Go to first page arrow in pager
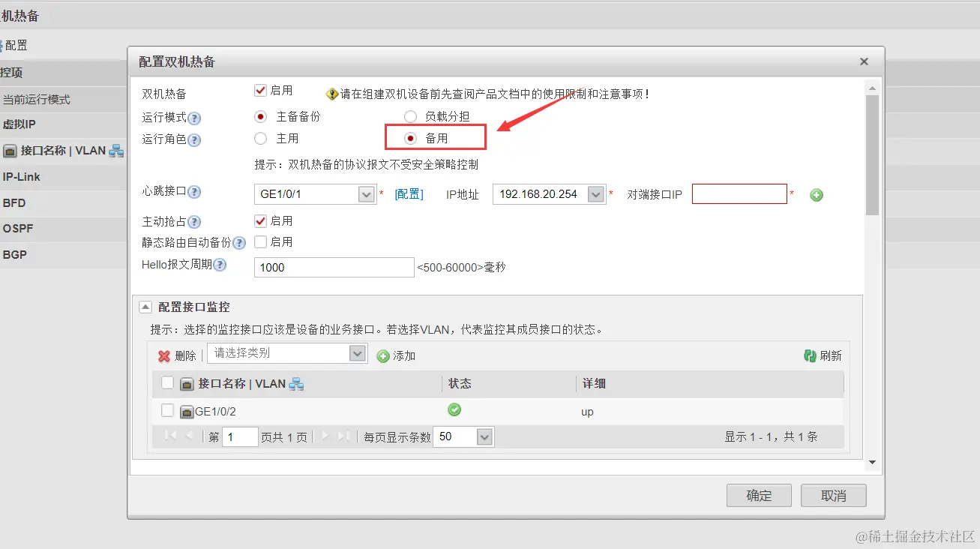980x549 pixels. pos(171,436)
